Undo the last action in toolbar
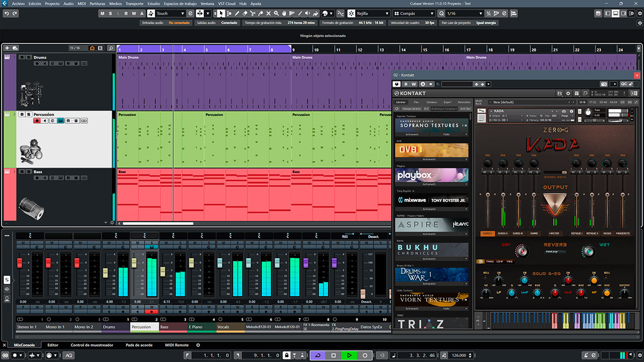644x362 pixels. 7,13
